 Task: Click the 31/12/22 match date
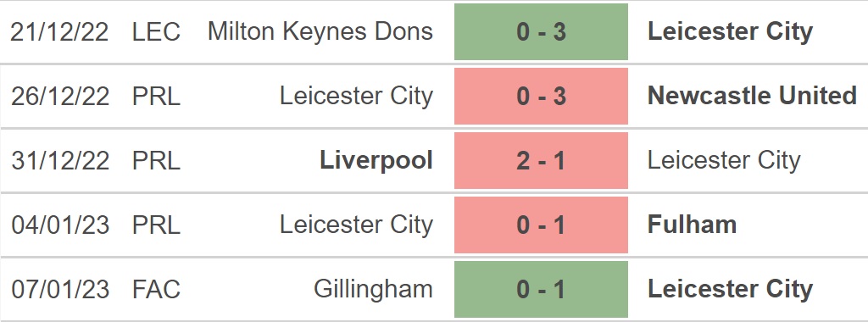click(60, 160)
